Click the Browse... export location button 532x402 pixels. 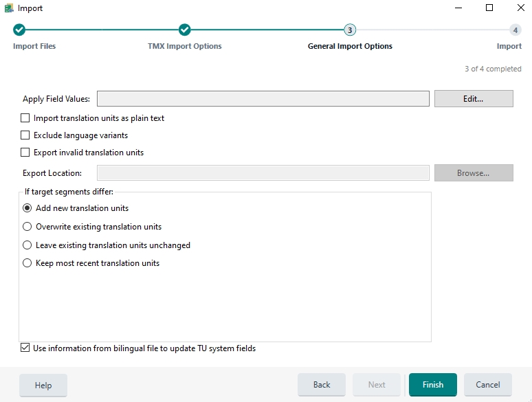click(474, 173)
